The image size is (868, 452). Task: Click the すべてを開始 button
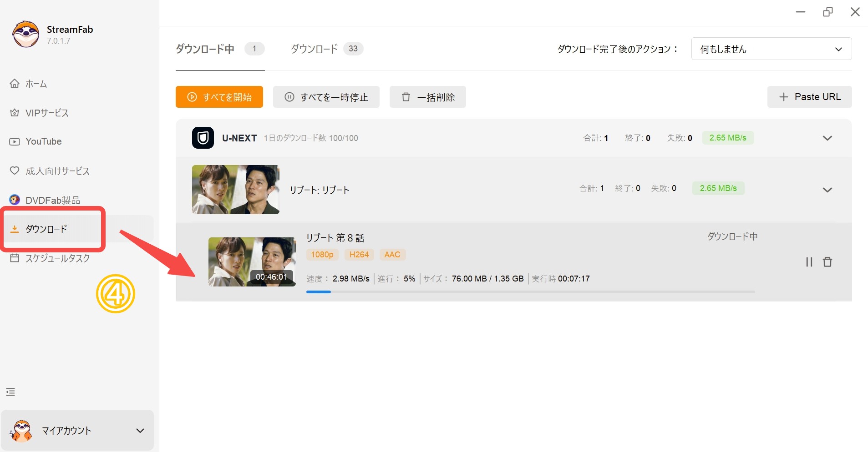(x=219, y=97)
